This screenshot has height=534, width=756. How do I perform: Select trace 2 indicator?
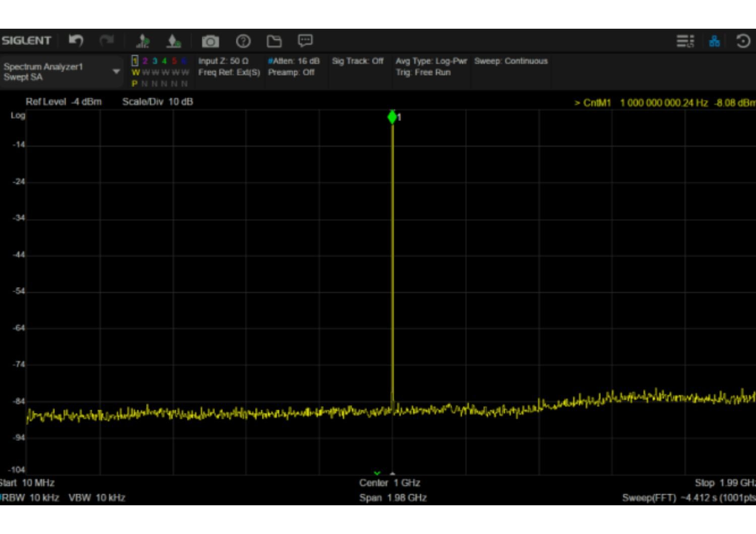tap(145, 61)
